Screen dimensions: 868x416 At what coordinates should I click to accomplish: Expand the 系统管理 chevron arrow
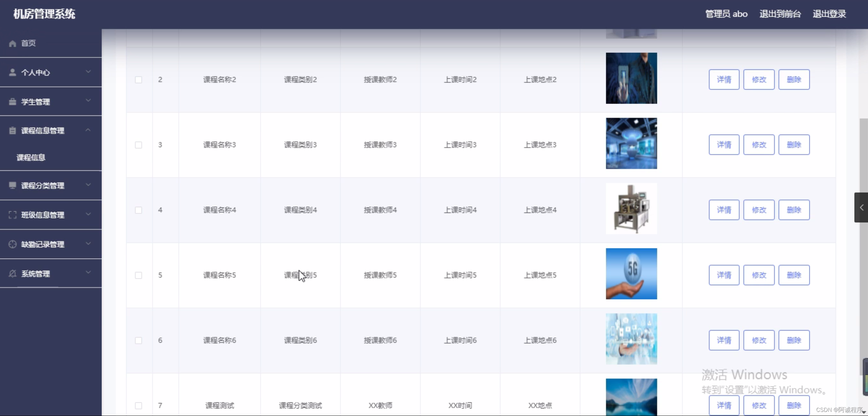(x=88, y=272)
